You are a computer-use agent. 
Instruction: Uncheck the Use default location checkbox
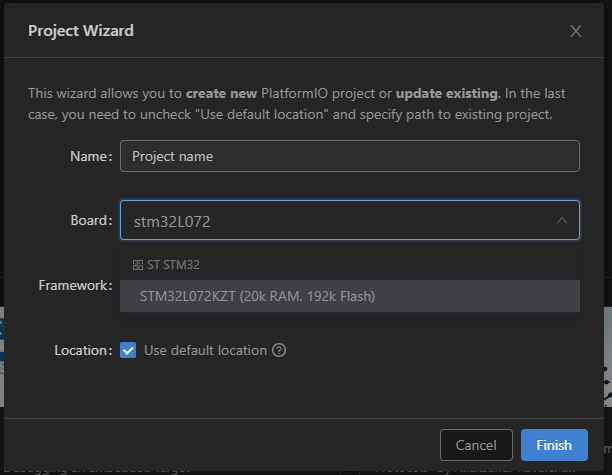point(128,351)
